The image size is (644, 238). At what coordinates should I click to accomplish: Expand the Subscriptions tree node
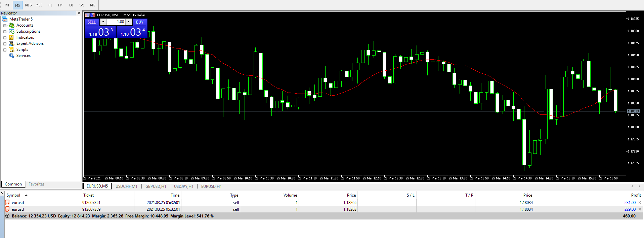[x=5, y=32]
